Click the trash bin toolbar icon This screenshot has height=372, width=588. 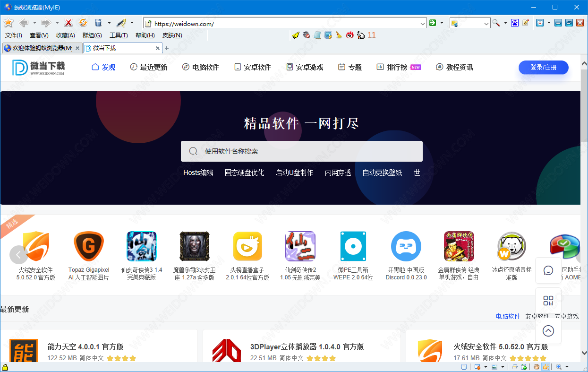tap(98, 23)
